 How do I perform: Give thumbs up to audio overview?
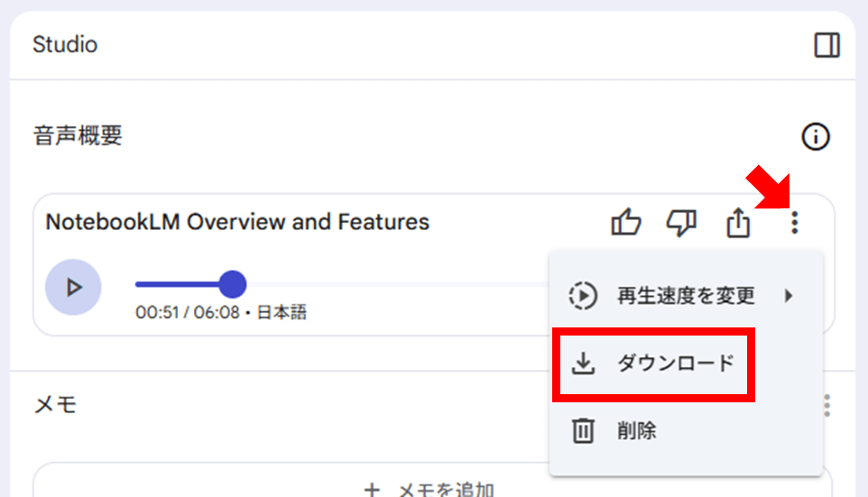pos(626,223)
